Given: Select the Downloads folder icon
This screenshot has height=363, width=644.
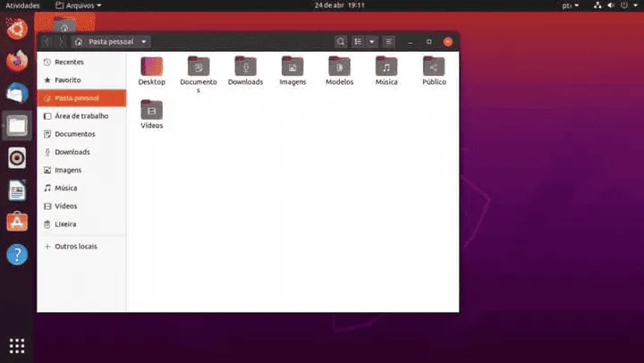Looking at the screenshot, I should (x=245, y=66).
